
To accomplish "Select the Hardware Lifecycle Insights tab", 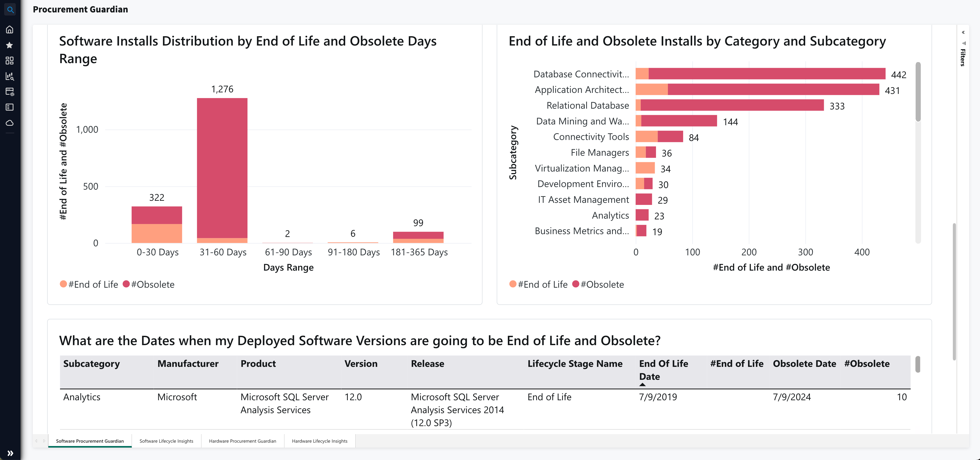I will point(320,441).
